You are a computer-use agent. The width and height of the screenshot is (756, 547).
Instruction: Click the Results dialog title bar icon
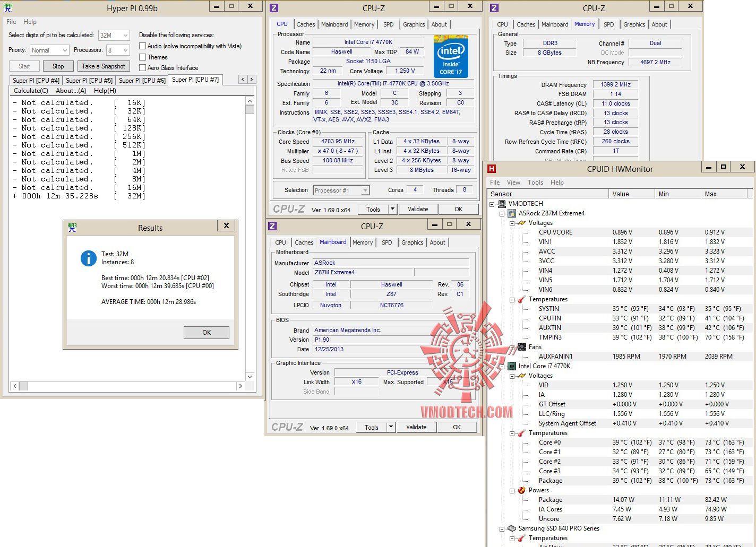[x=72, y=228]
